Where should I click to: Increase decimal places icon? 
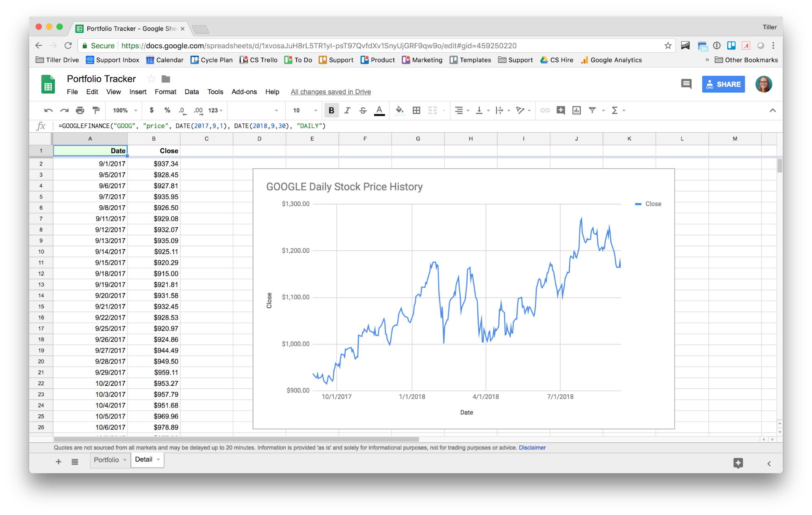point(198,110)
